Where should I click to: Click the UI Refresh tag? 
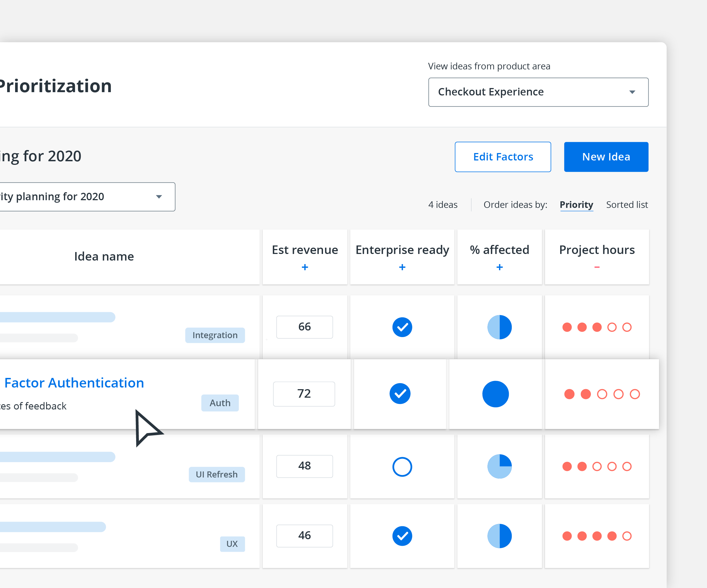[217, 474]
